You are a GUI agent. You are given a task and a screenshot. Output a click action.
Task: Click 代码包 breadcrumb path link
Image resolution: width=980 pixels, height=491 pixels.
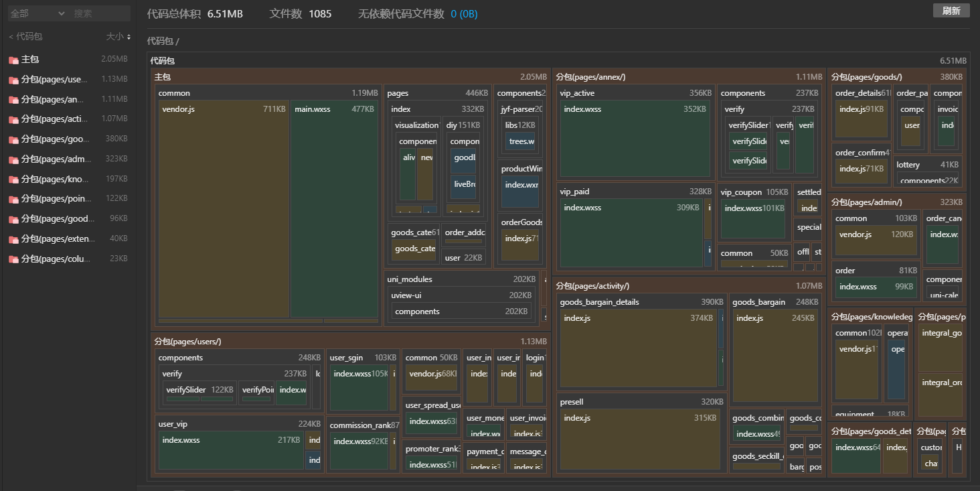click(x=160, y=41)
